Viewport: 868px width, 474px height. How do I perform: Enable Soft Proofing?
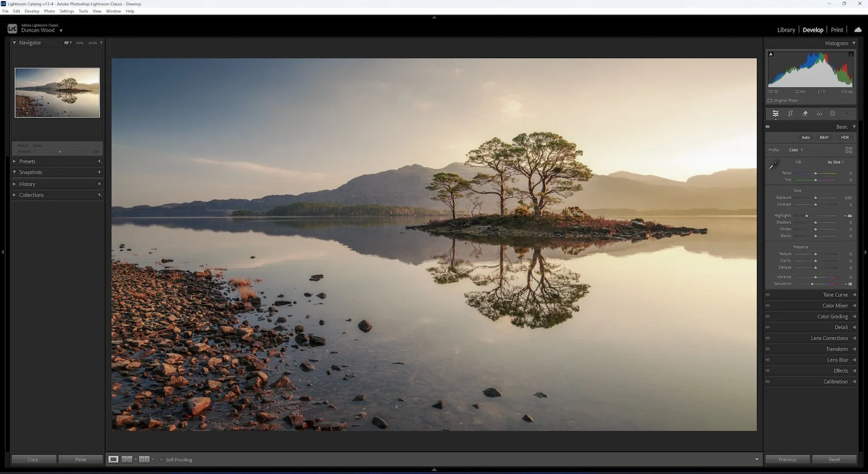pyautogui.click(x=161, y=460)
